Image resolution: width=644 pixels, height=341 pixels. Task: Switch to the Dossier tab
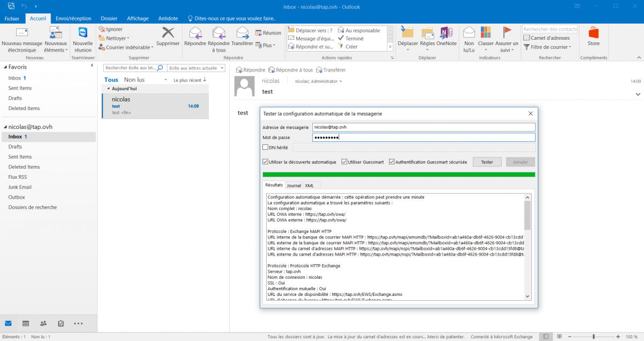click(109, 18)
